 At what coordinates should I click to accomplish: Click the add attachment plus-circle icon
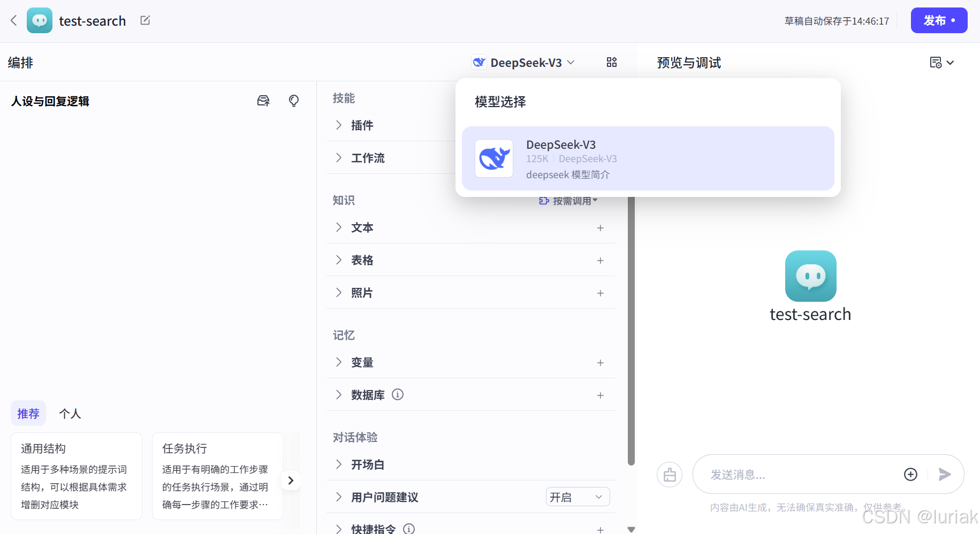pyautogui.click(x=910, y=474)
